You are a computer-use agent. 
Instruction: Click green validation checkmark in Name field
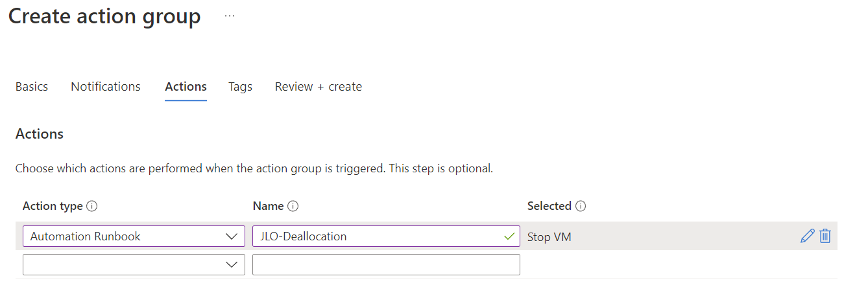point(509,236)
